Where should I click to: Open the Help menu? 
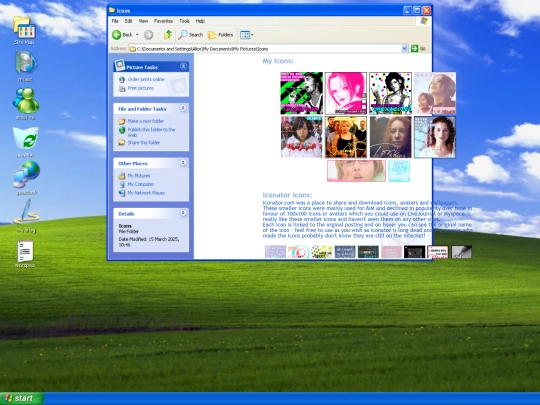[x=200, y=21]
